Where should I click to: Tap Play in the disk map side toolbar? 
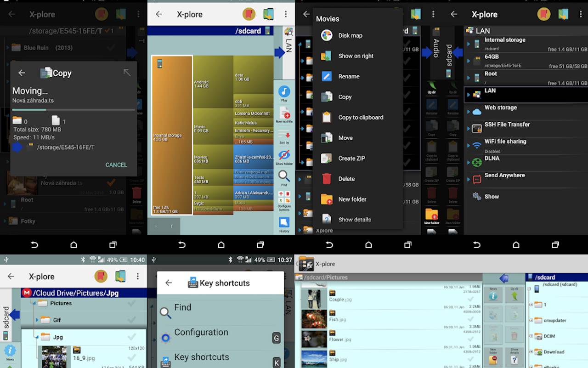284,93
